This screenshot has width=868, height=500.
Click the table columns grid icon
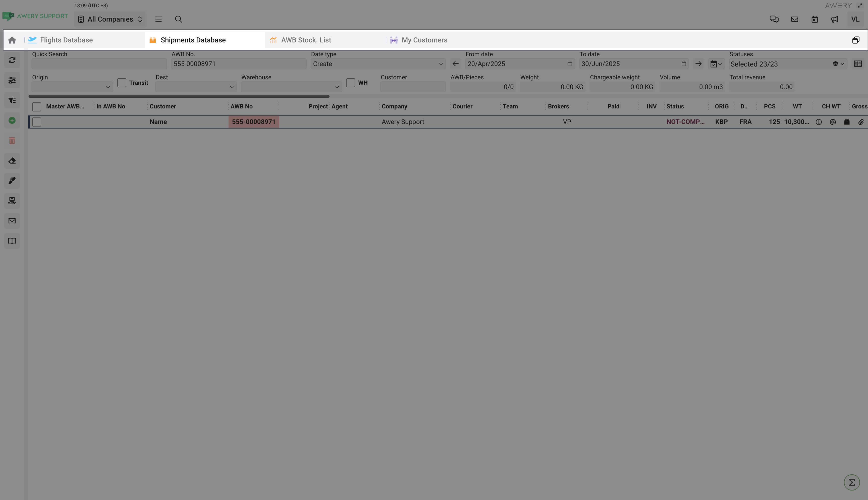pos(858,64)
